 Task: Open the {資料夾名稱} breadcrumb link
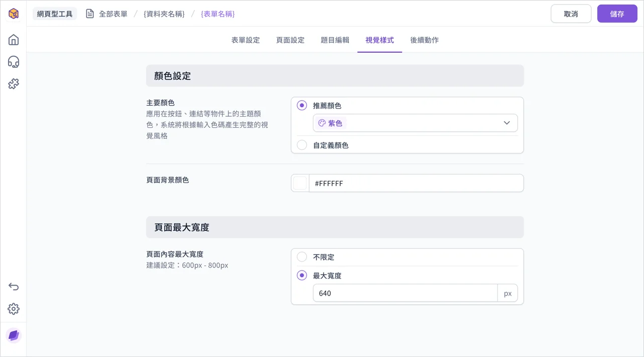click(x=164, y=14)
